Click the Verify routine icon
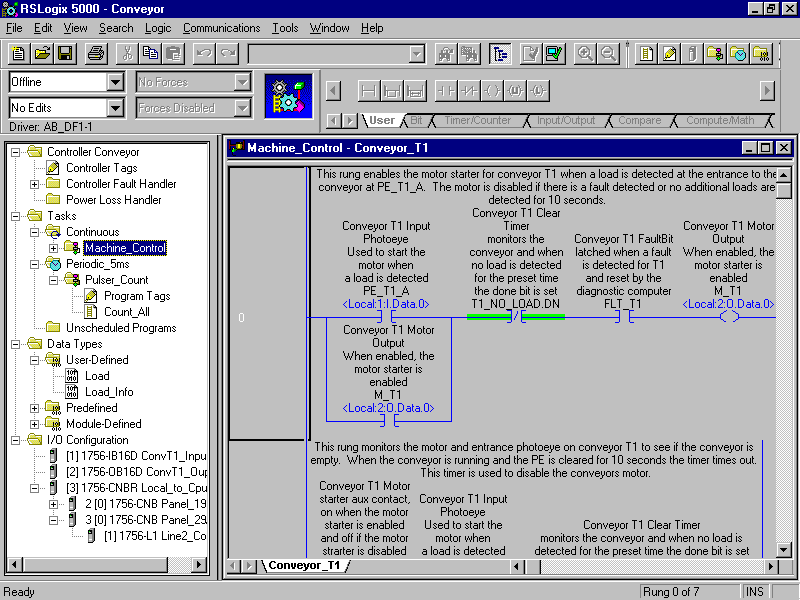 point(531,53)
